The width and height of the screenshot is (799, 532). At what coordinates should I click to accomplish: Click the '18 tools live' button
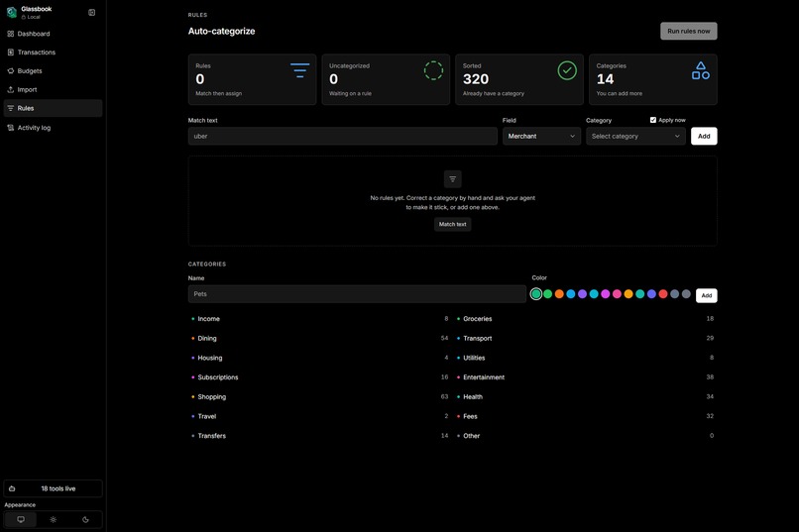[53, 488]
